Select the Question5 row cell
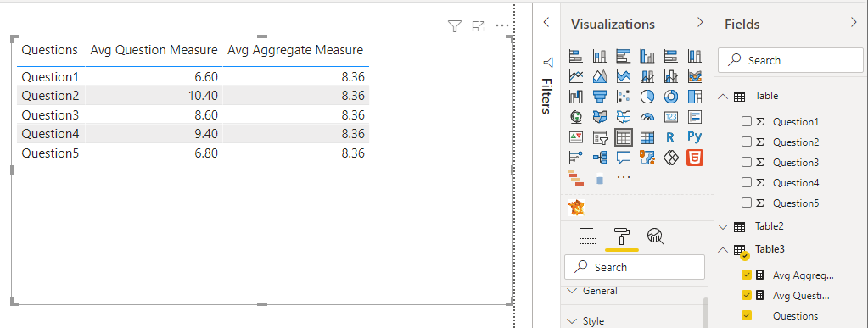Screen dimensions: 868x328 pyautogui.click(x=50, y=153)
